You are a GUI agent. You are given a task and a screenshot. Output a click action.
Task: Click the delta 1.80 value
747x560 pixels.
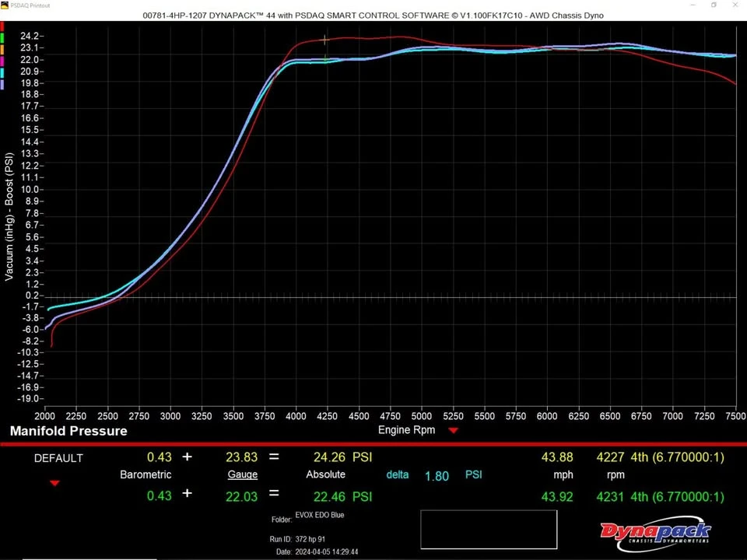click(437, 476)
